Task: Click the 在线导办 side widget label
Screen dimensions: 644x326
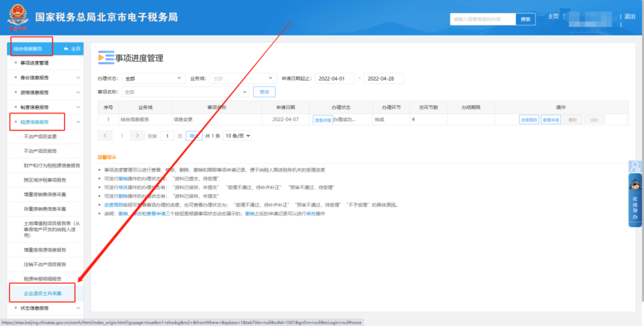Action: pyautogui.click(x=635, y=208)
